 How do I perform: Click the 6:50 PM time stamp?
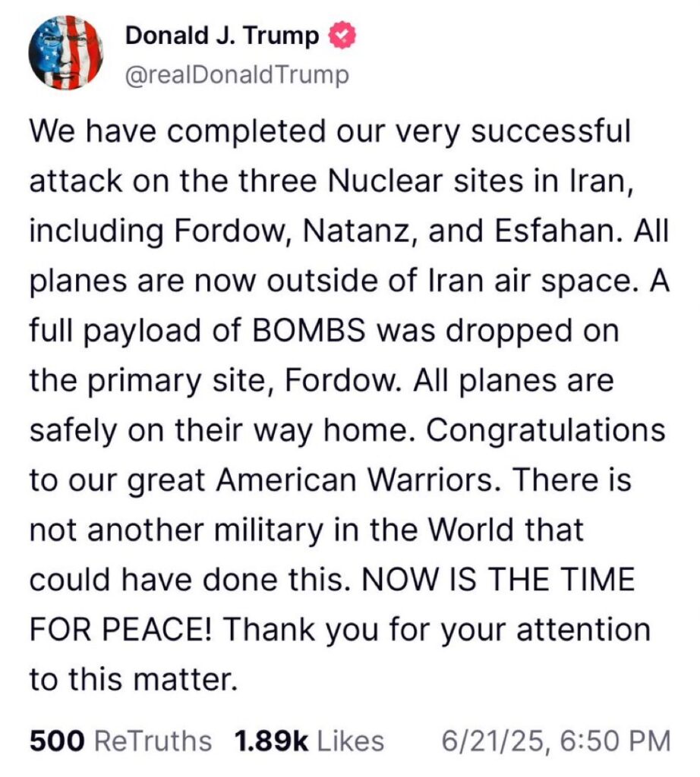615,742
